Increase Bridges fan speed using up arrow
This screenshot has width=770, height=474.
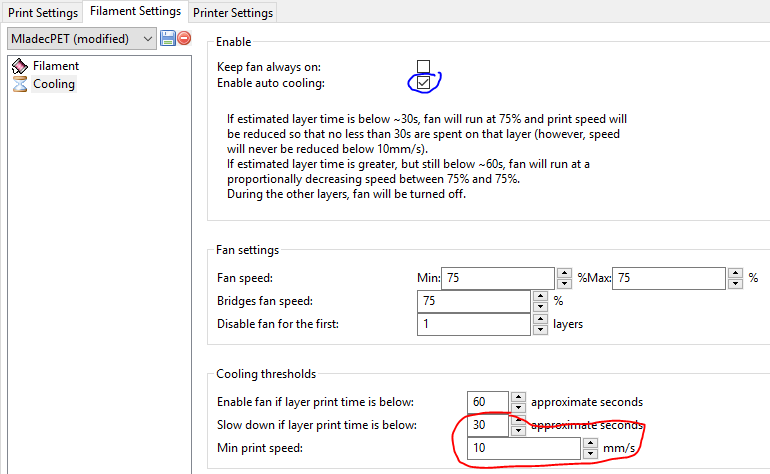(540, 296)
